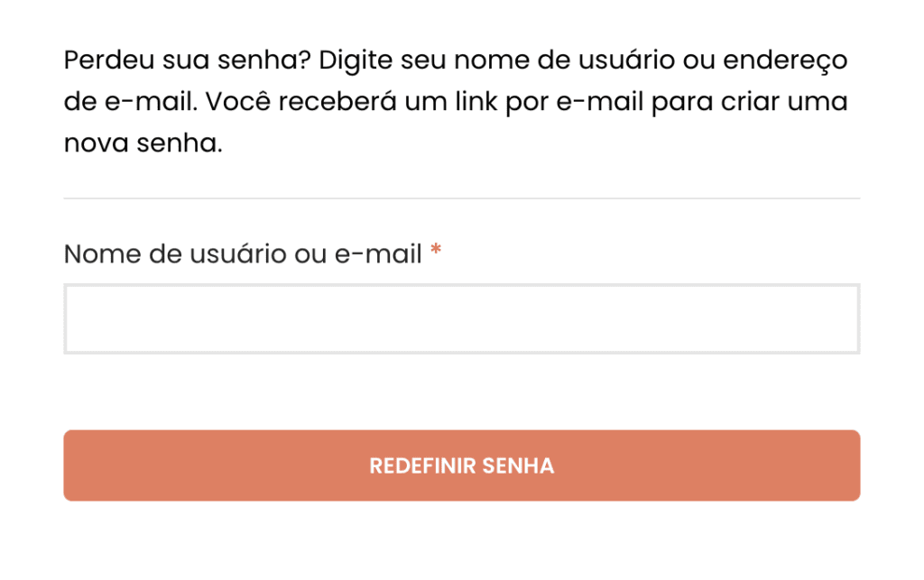Click the horizontal divider line above the form

461,198
